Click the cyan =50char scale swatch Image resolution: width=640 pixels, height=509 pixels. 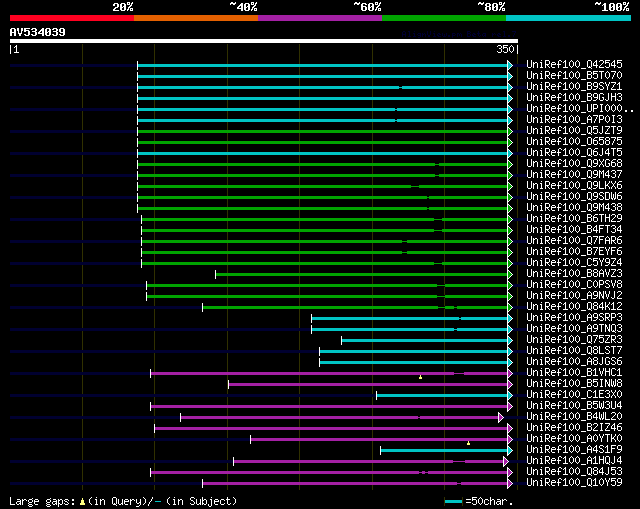[453, 501]
